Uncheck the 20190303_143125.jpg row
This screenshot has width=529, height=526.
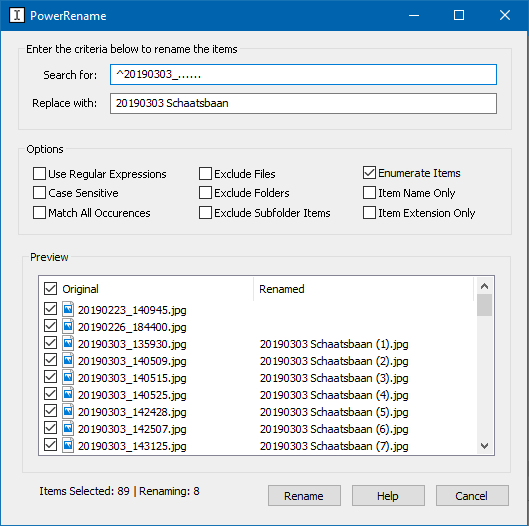pos(50,445)
